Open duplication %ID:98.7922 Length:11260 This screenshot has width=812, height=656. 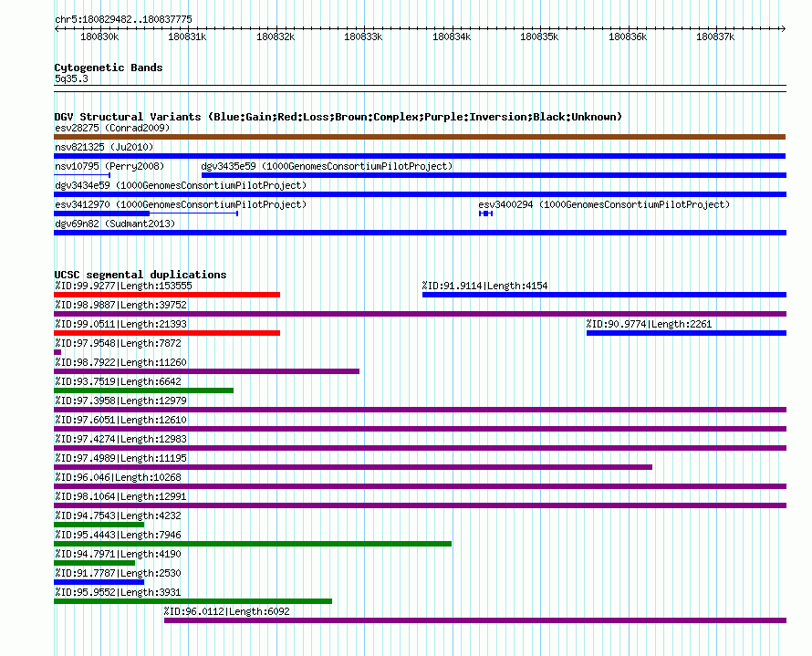pyautogui.click(x=206, y=371)
